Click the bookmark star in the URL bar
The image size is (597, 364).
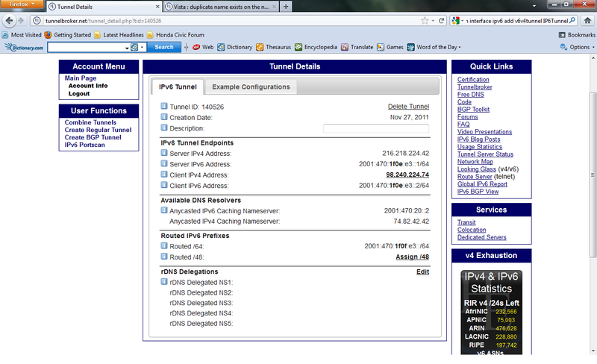coord(424,20)
